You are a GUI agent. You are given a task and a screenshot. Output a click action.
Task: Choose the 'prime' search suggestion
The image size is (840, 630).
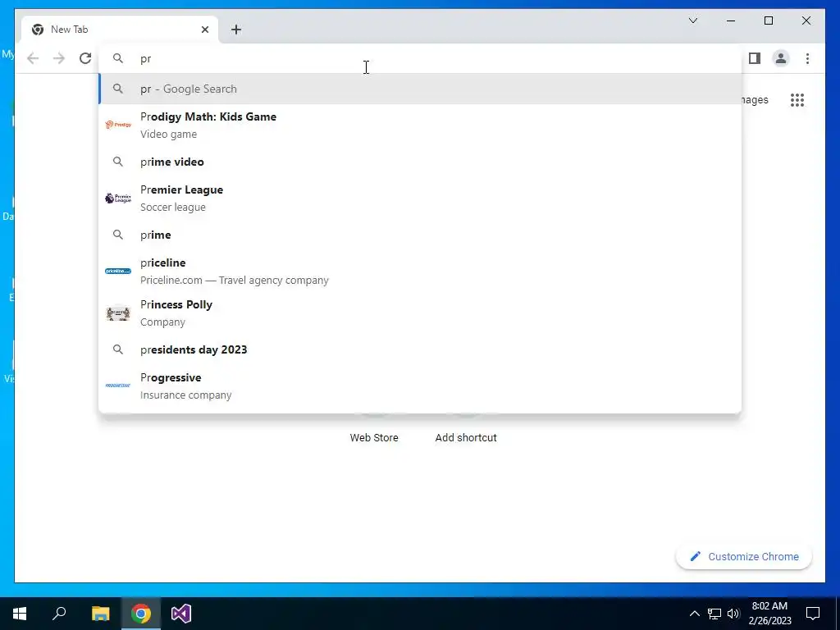pyautogui.click(x=420, y=235)
